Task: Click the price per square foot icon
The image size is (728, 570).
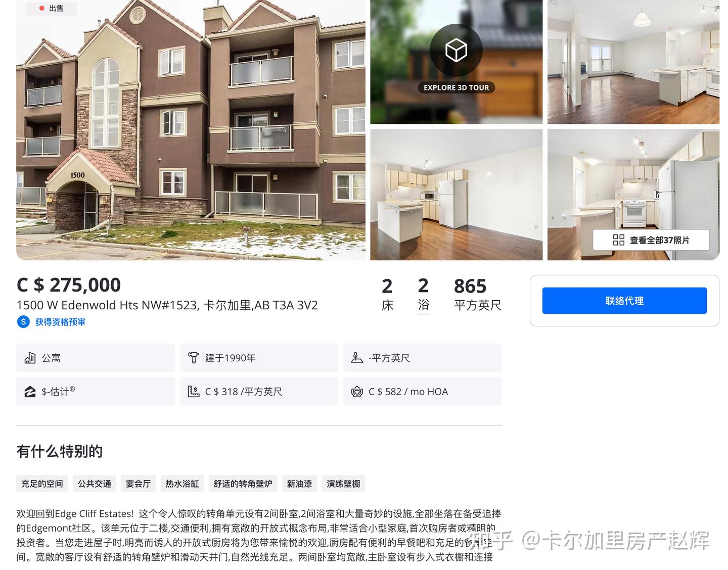Action: [x=194, y=392]
